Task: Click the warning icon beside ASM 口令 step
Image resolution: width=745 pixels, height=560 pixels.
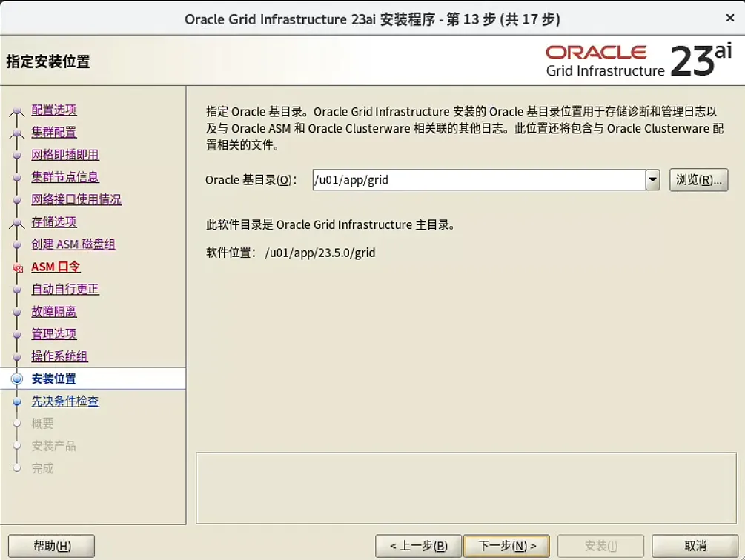Action: [18, 267]
